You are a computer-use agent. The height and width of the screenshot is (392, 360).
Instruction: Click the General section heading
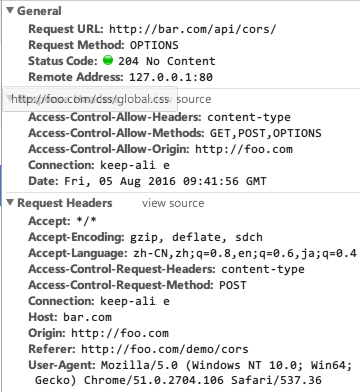point(39,11)
